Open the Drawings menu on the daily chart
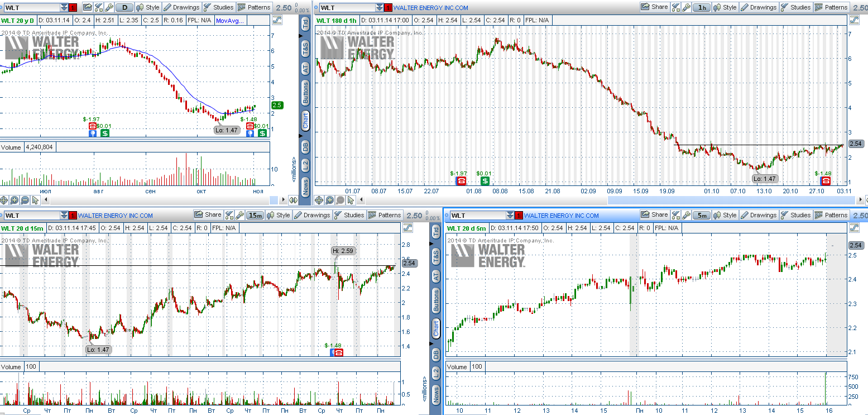Screen dimensions: 868x415 (181, 7)
